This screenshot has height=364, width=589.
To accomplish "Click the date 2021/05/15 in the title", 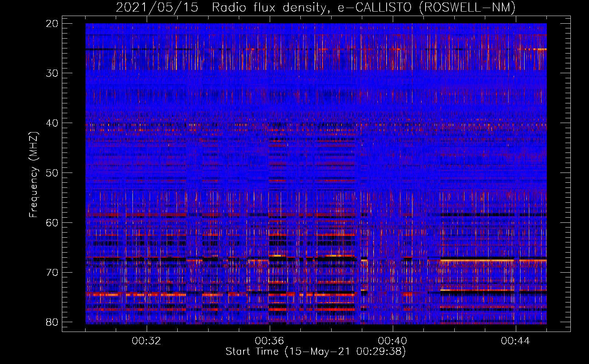I will pyautogui.click(x=157, y=7).
